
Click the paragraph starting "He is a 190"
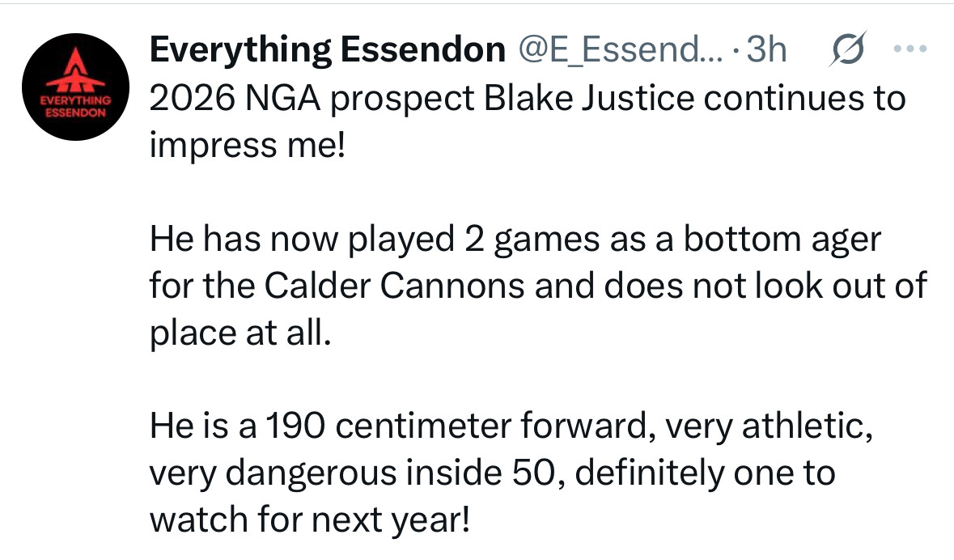pyautogui.click(x=511, y=473)
